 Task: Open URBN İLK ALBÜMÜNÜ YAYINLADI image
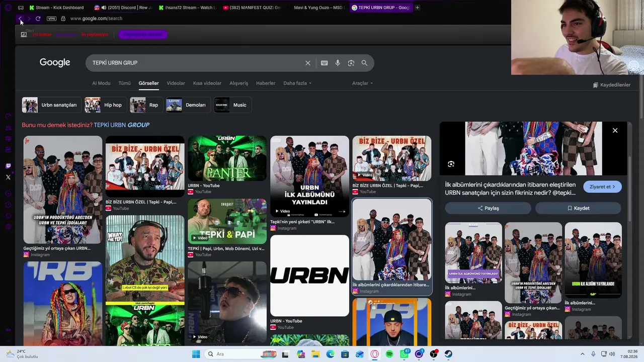click(309, 176)
